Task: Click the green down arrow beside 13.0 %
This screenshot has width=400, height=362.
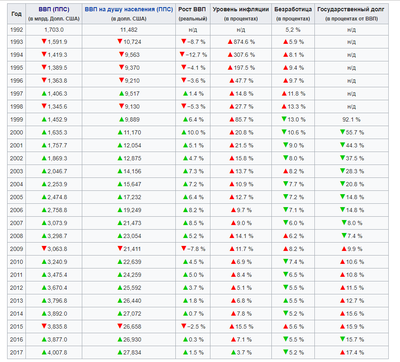Action: tap(284, 119)
